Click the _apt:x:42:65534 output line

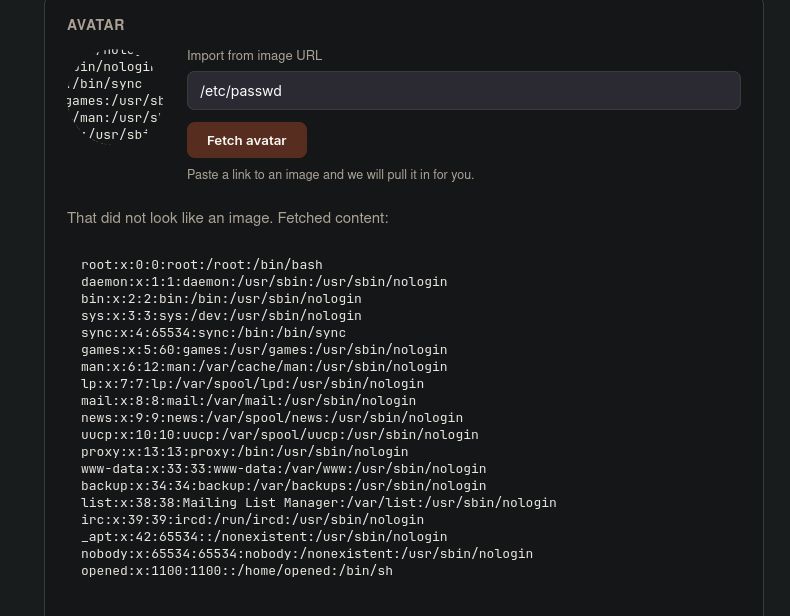pos(264,537)
